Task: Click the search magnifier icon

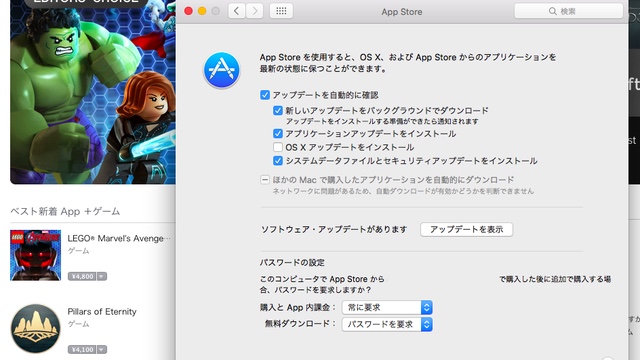Action: [x=552, y=11]
